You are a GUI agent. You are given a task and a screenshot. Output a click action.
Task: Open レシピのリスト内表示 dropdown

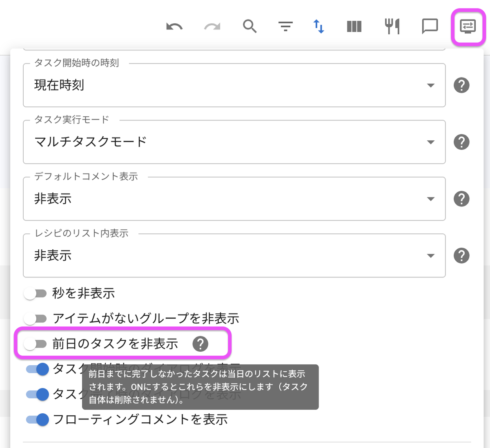tap(234, 255)
